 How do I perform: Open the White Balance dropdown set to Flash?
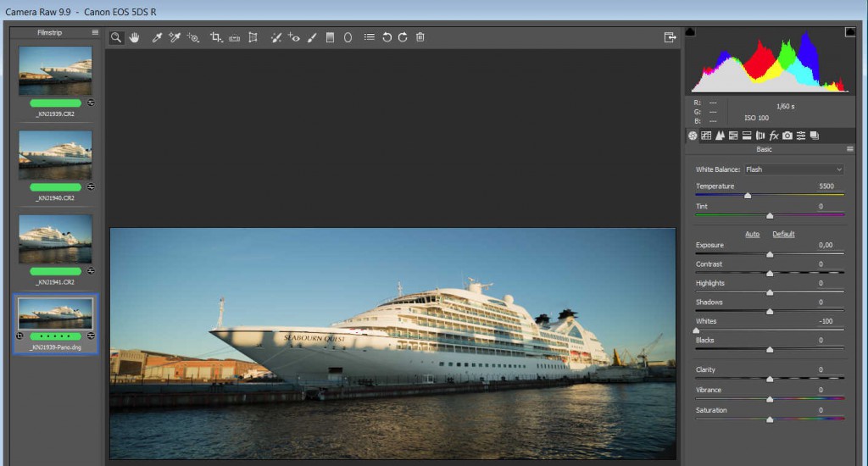[x=793, y=169]
